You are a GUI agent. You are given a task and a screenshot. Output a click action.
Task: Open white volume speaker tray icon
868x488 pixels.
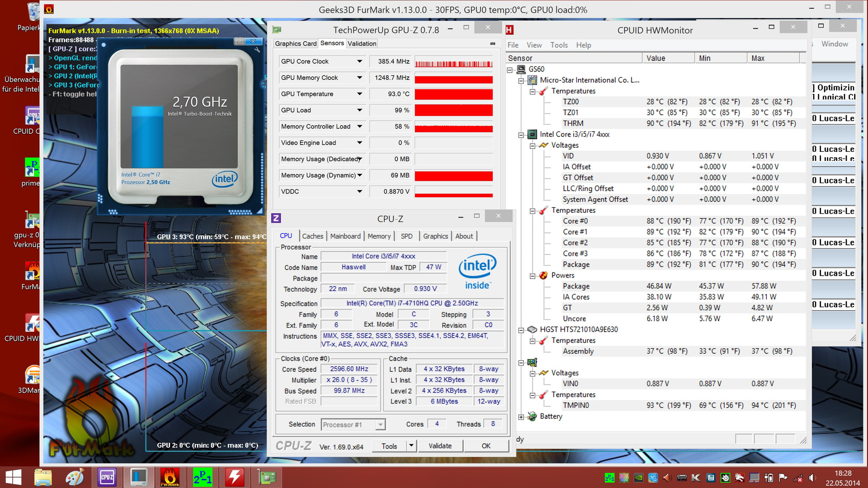(812, 478)
